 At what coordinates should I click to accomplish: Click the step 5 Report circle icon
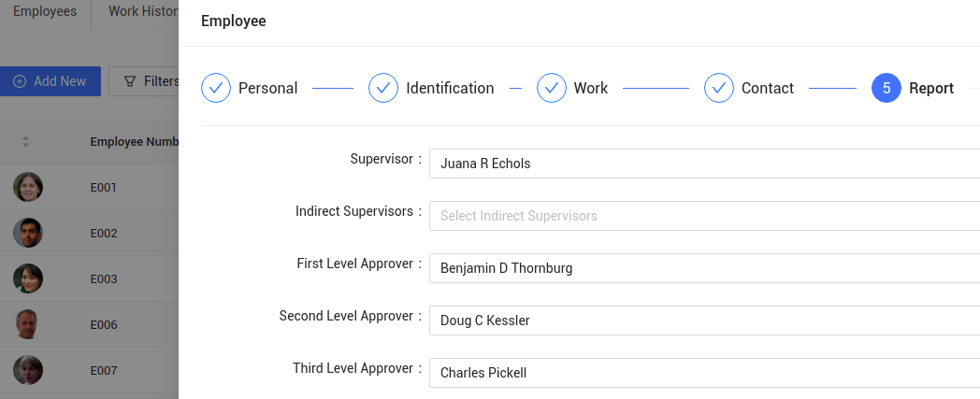886,88
